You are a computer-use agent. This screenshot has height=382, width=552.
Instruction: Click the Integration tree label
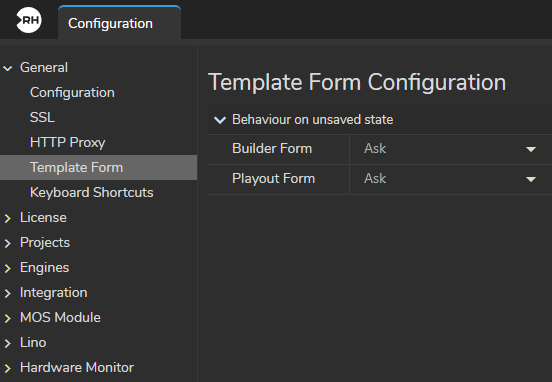[54, 293]
